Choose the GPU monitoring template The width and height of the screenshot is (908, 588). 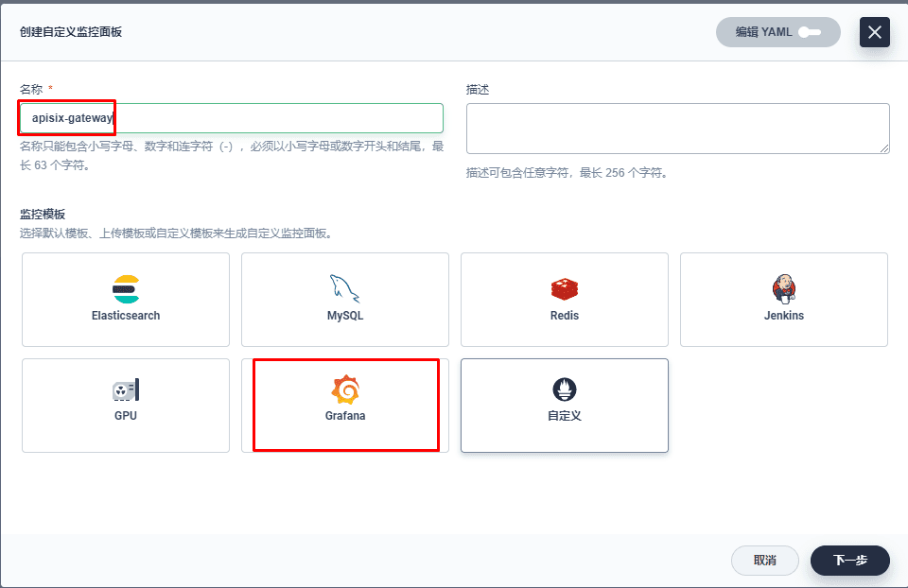[126, 406]
